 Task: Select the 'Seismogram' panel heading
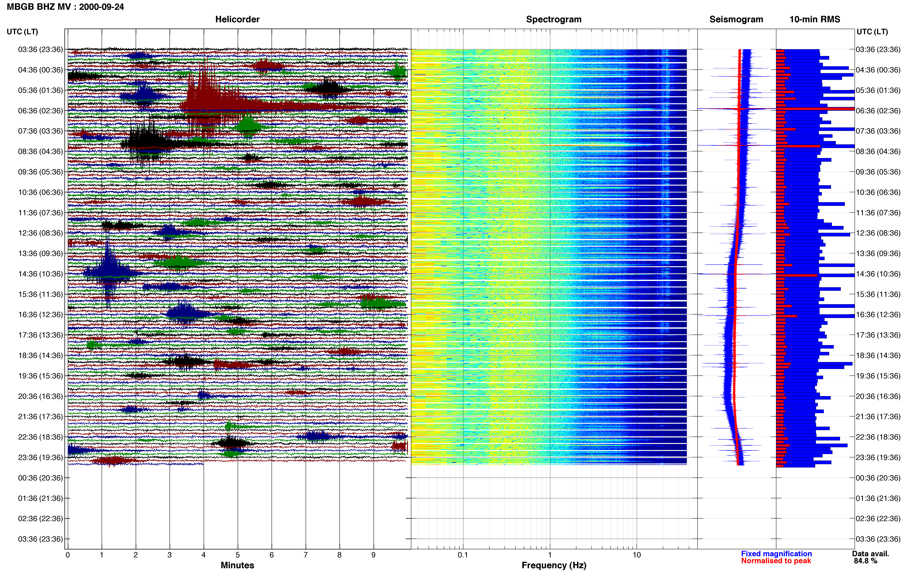point(736,20)
